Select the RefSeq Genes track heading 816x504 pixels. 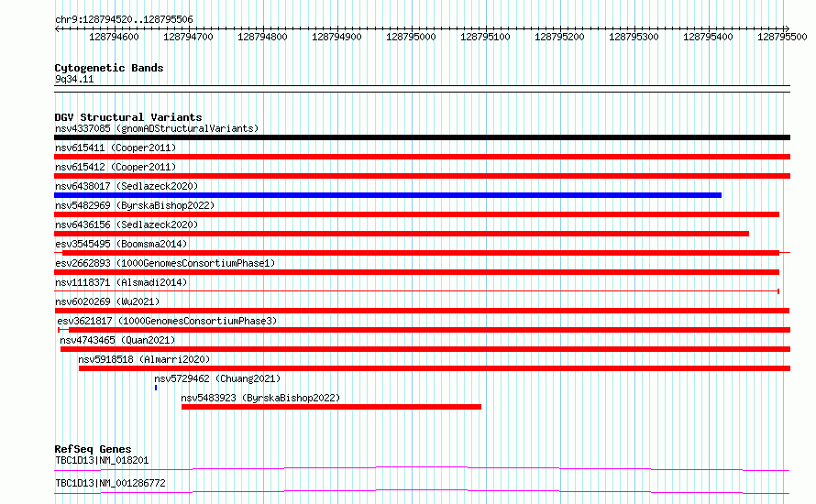(93, 449)
